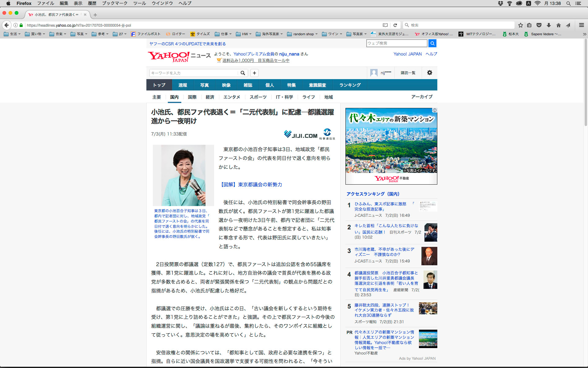
Task: Open the Pocket save icon
Action: 539,25
